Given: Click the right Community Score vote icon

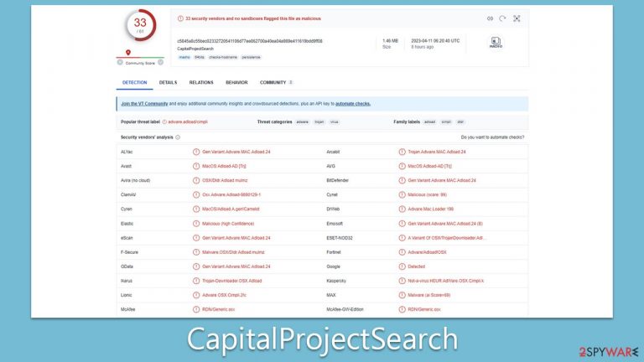Looking at the screenshot, I should [161, 62].
